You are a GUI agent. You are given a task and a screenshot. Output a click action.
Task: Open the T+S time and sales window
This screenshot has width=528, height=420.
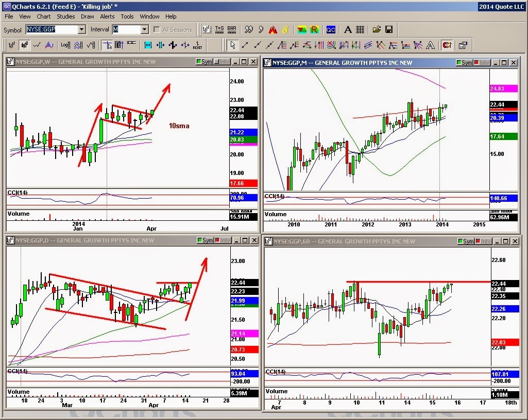click(x=219, y=30)
